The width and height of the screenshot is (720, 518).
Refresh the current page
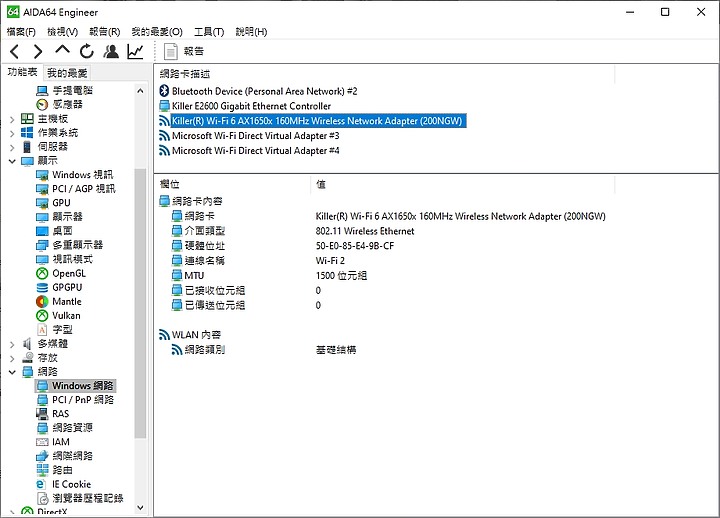[x=86, y=51]
